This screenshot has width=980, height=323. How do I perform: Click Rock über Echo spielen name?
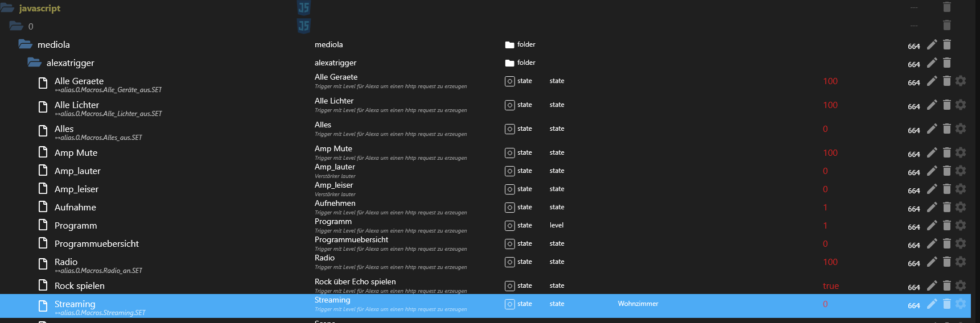[x=355, y=281]
